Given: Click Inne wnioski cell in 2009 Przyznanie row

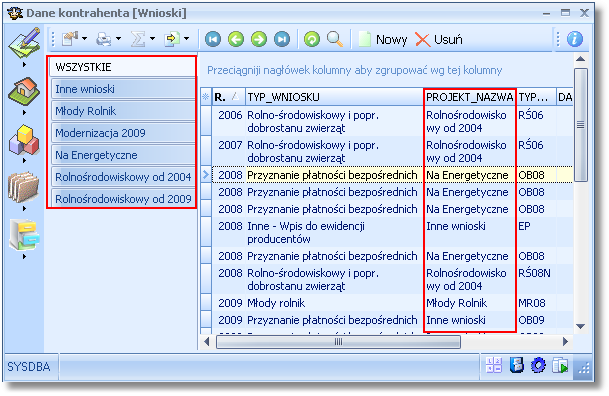Looking at the screenshot, I should pyautogui.click(x=470, y=320).
